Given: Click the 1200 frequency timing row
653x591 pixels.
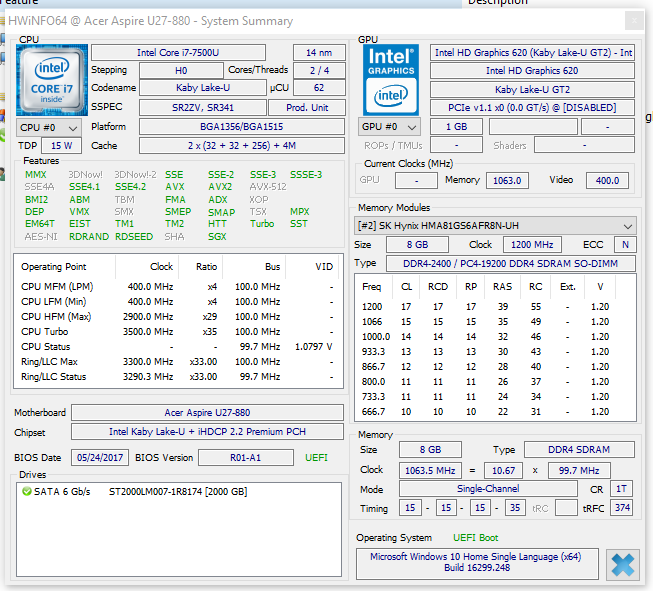Looking at the screenshot, I should 495,307.
